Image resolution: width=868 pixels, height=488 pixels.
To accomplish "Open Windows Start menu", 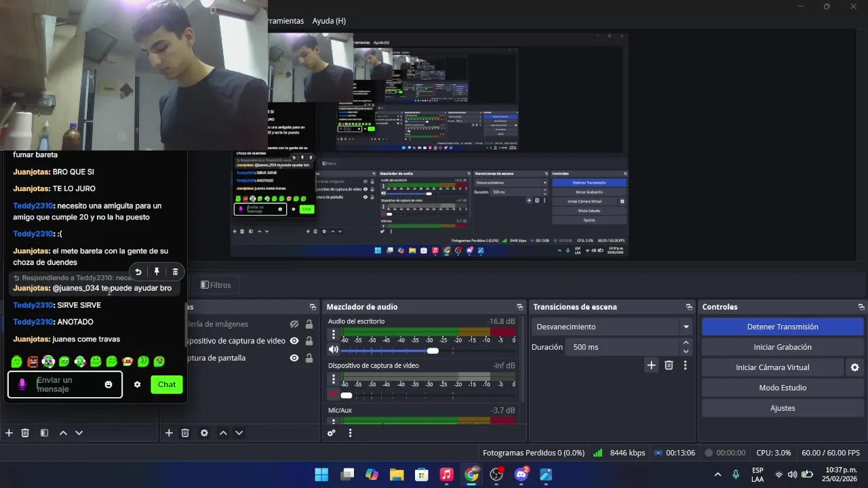I will pyautogui.click(x=321, y=474).
